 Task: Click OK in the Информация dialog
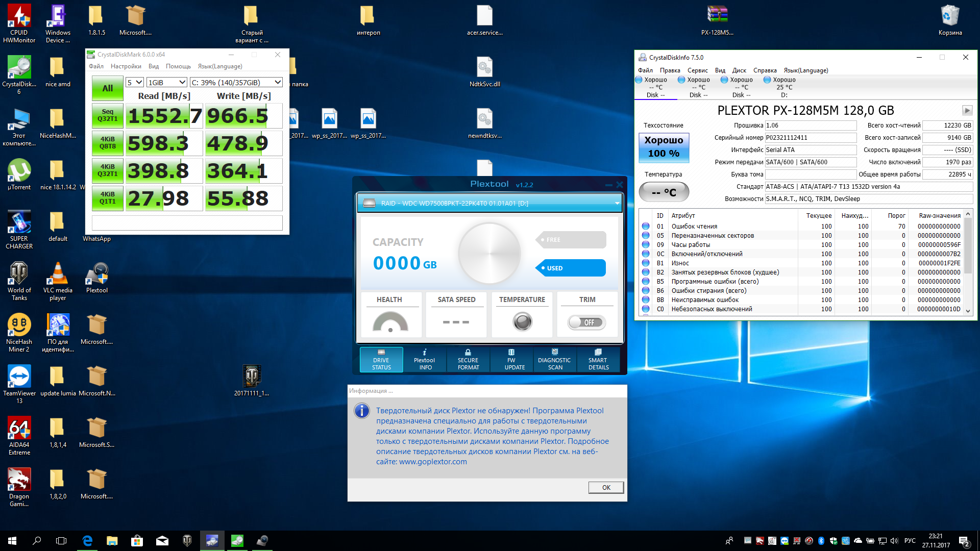click(606, 487)
